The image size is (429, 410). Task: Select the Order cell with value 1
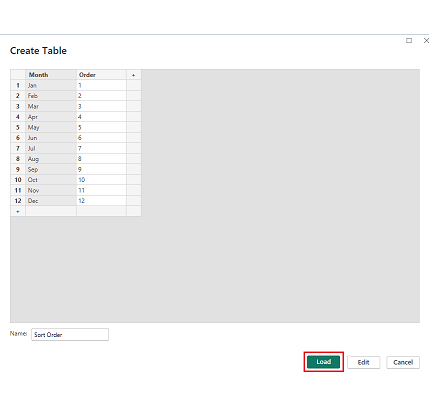pyautogui.click(x=101, y=85)
